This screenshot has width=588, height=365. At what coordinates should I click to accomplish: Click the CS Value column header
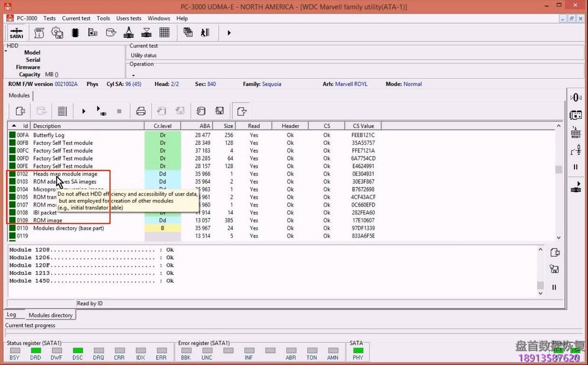point(363,126)
